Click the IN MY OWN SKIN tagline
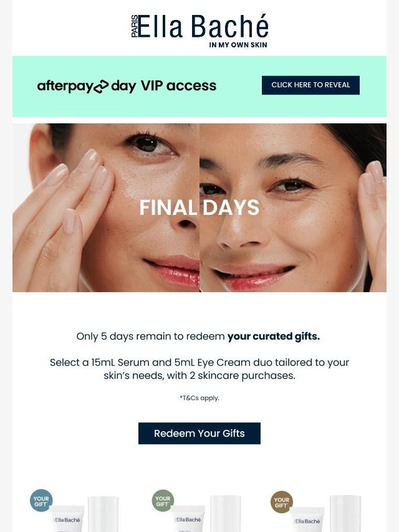 pyautogui.click(x=238, y=45)
